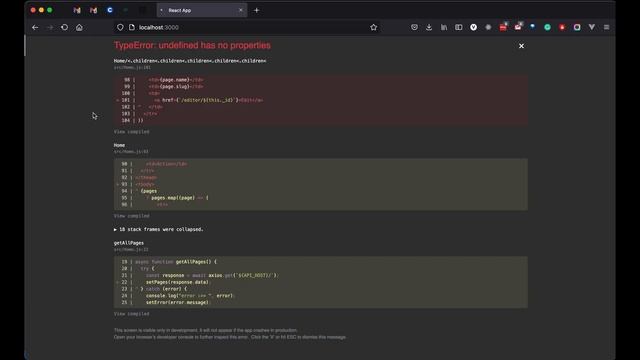The width and height of the screenshot is (640, 360).
Task: Save page to Pocket icon
Action: click(x=414, y=27)
